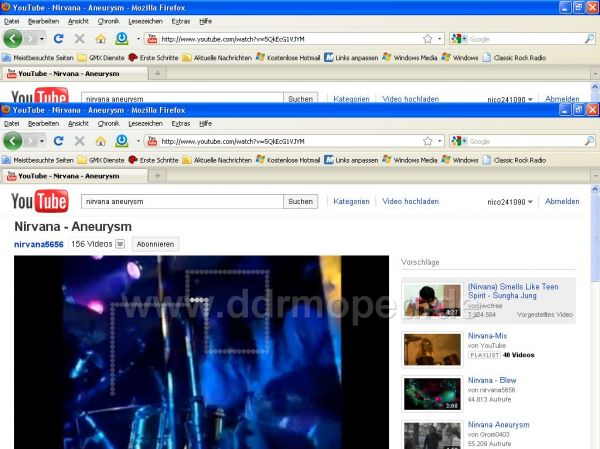
Task: Open the Nirvana - Blew video thumbnail
Action: 432,393
